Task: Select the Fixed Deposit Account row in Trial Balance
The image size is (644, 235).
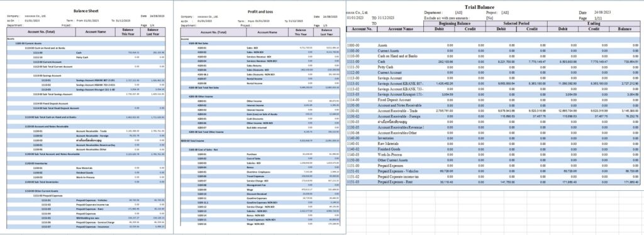Action: [493, 100]
